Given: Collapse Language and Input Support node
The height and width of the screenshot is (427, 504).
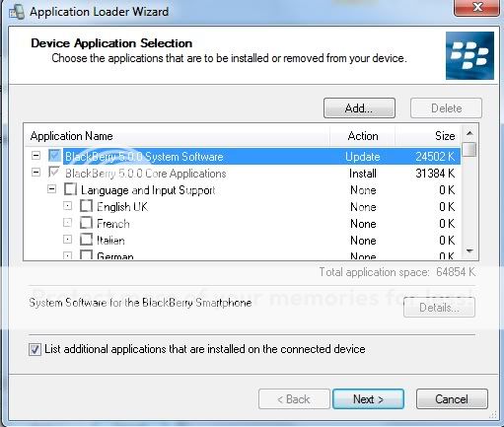Looking at the screenshot, I should point(51,189).
